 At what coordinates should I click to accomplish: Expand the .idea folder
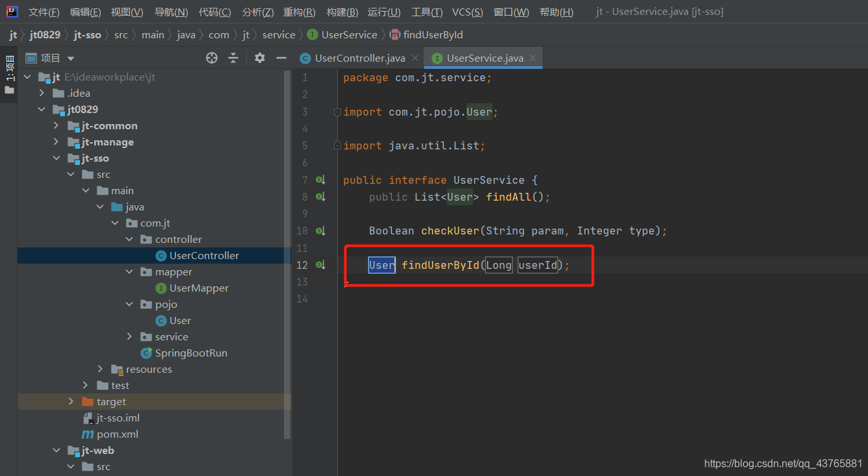pyautogui.click(x=42, y=93)
